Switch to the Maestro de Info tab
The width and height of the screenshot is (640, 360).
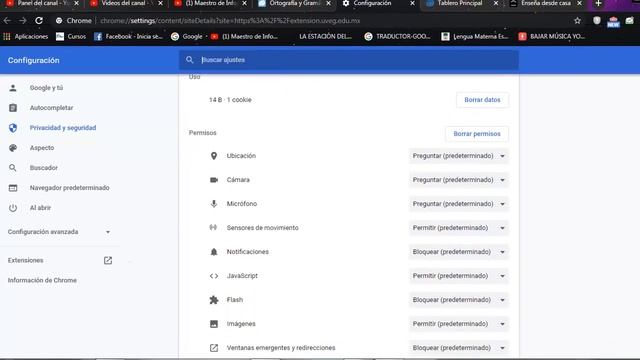point(210,3)
